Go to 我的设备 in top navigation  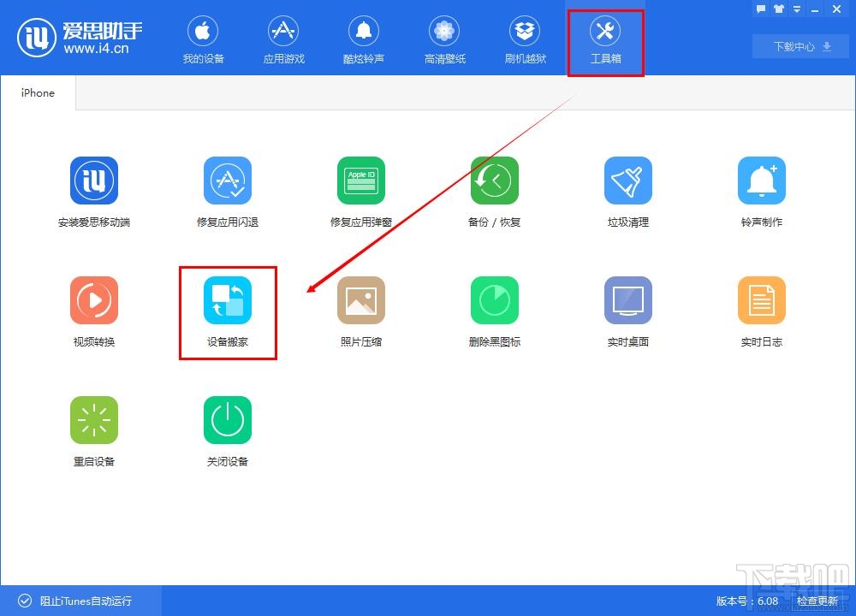click(203, 40)
